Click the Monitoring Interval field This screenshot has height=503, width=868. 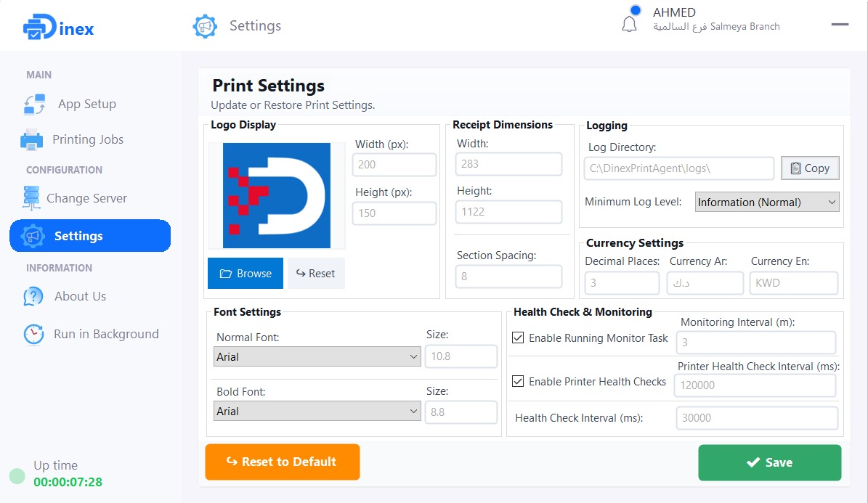(755, 343)
